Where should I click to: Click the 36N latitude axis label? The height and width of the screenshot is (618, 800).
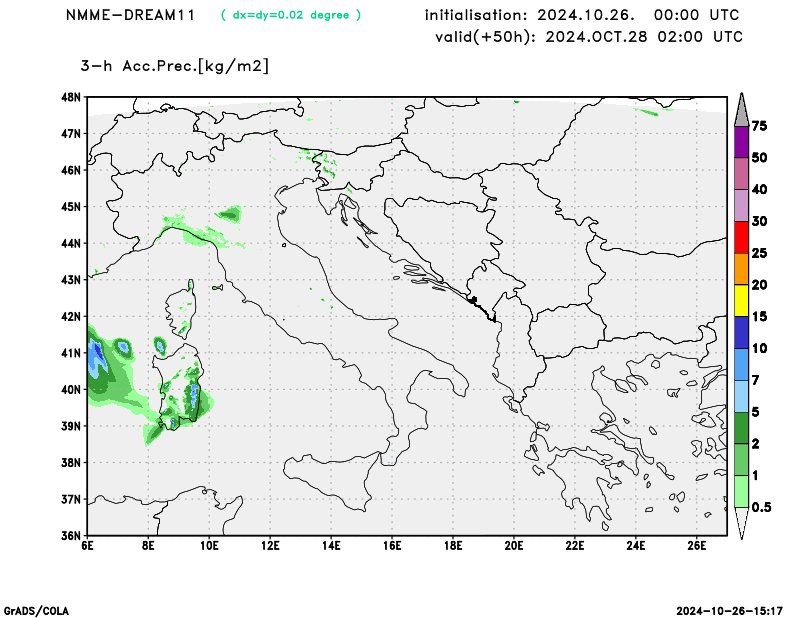(x=71, y=535)
